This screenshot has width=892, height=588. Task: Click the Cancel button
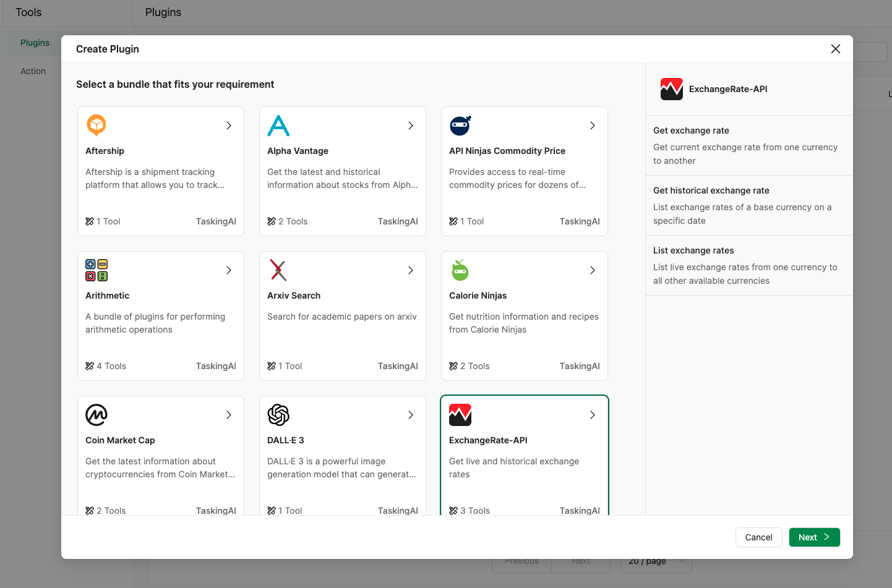click(x=759, y=537)
